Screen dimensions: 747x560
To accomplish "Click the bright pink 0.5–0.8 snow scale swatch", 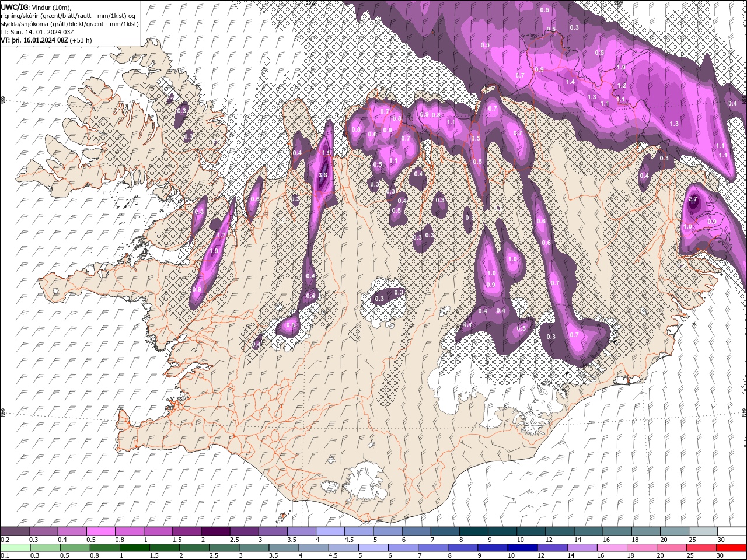I will [100, 531].
